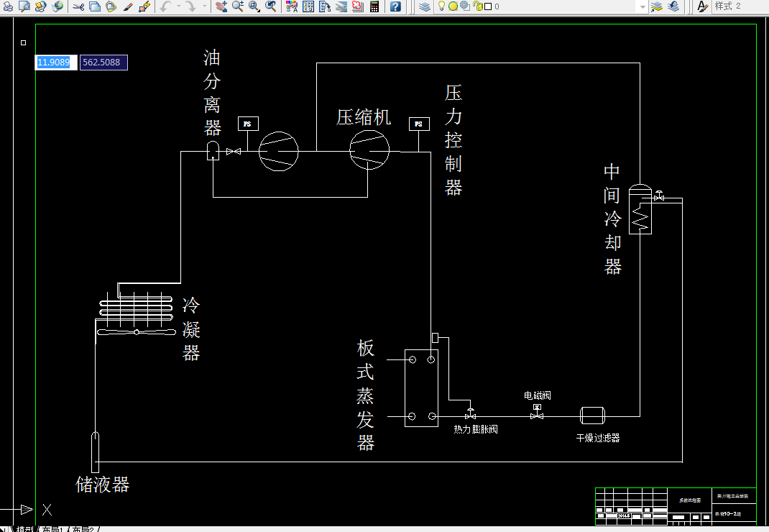Select the left compressor circle symbol
This screenshot has height=532, width=769.
coord(279,151)
